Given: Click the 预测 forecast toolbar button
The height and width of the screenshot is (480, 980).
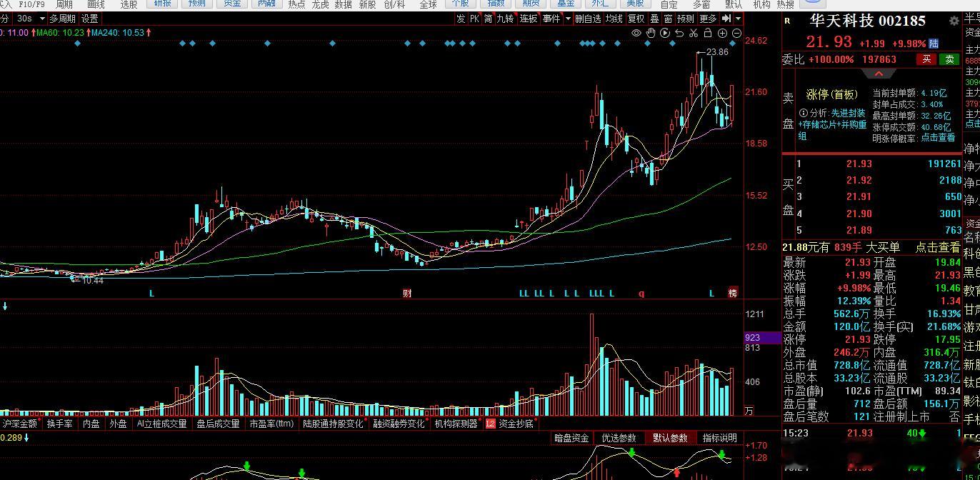Looking at the screenshot, I should [x=686, y=19].
